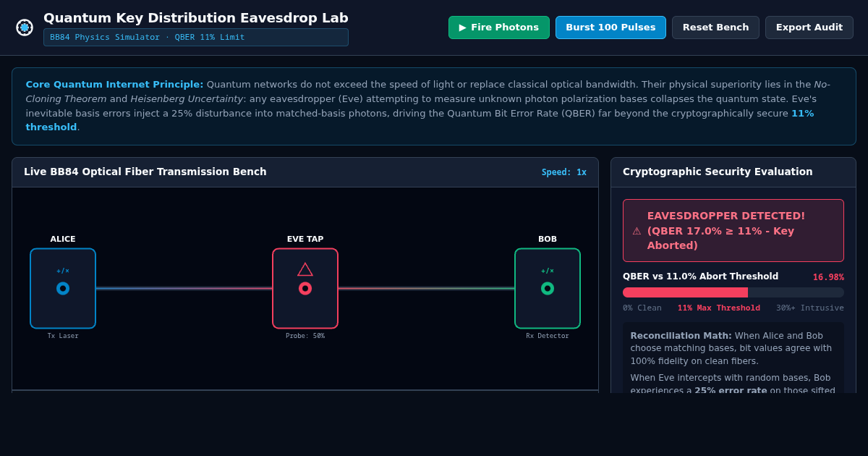Select the Alice Tx Laser node
Viewport: 868px width, 456px height.
point(63,288)
